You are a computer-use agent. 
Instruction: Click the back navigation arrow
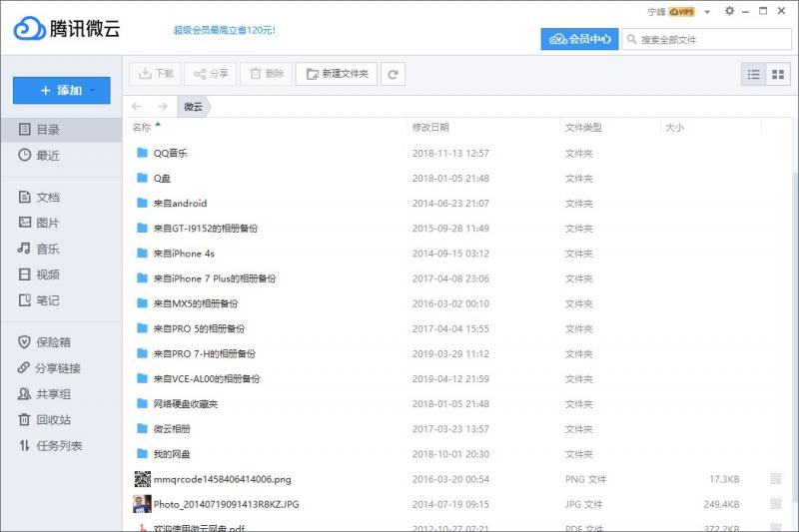pyautogui.click(x=136, y=107)
